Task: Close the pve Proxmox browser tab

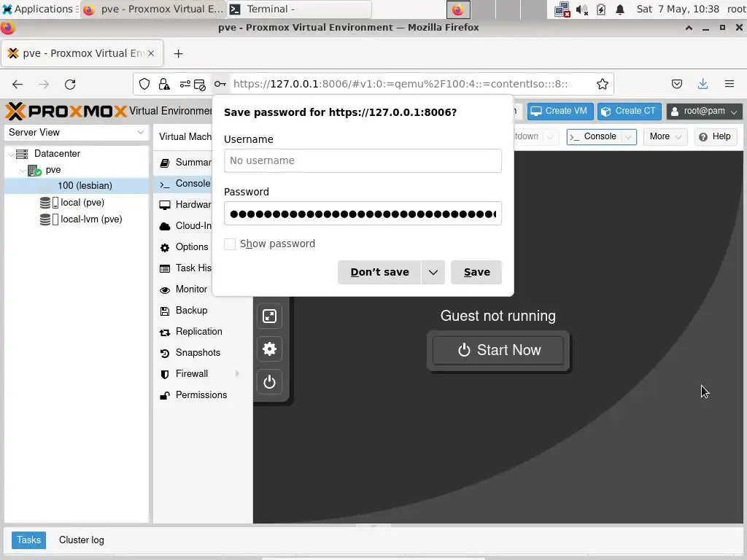Action: pyautogui.click(x=151, y=53)
